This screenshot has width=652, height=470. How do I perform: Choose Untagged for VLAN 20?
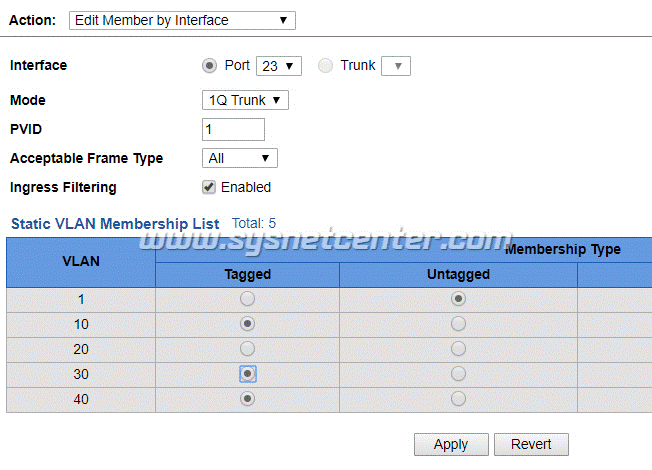point(458,349)
